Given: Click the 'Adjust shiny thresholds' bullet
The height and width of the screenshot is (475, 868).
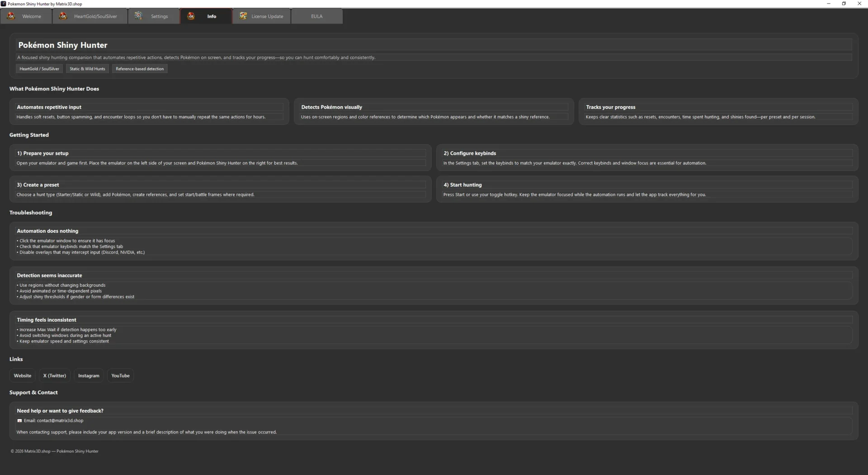Looking at the screenshot, I should (x=75, y=297).
